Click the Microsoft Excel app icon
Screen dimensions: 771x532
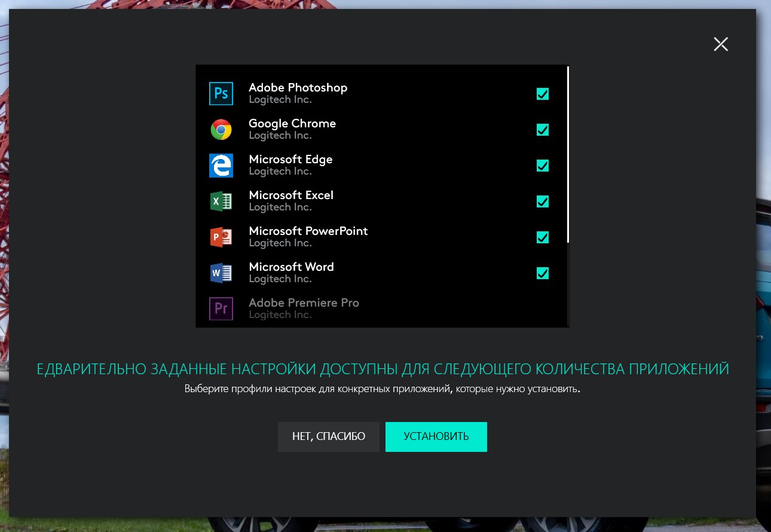click(x=221, y=201)
